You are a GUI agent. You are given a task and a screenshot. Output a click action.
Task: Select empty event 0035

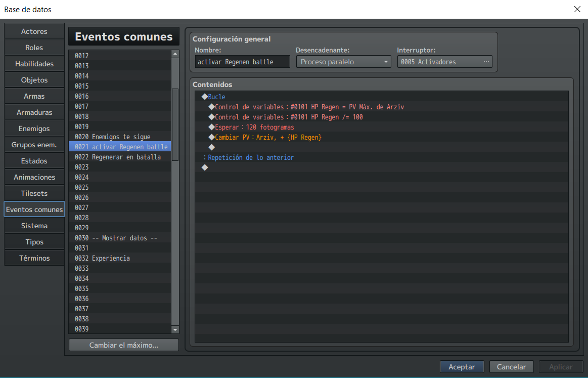tap(120, 288)
